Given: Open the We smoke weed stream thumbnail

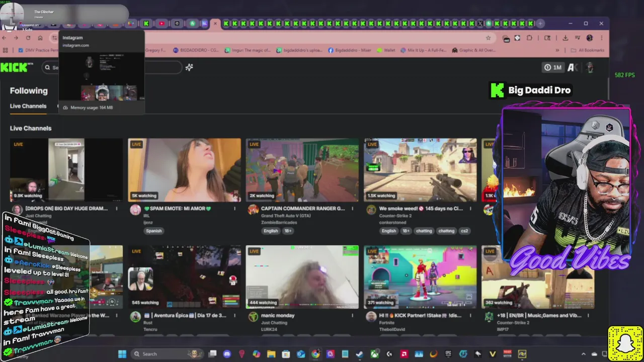Looking at the screenshot, I should click(x=420, y=170).
